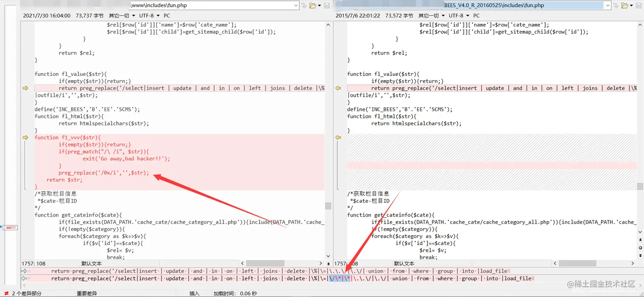Image resolution: width=644 pixels, height=297 pixels.
Task: Click left file date 2021/7/30 16:04:00
Action: tap(47, 16)
